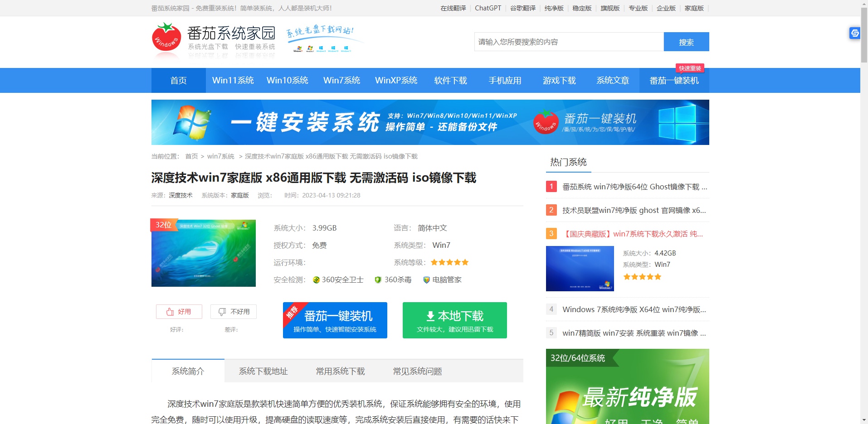Click the 家庭版 top link
The image size is (868, 424).
coord(694,8)
